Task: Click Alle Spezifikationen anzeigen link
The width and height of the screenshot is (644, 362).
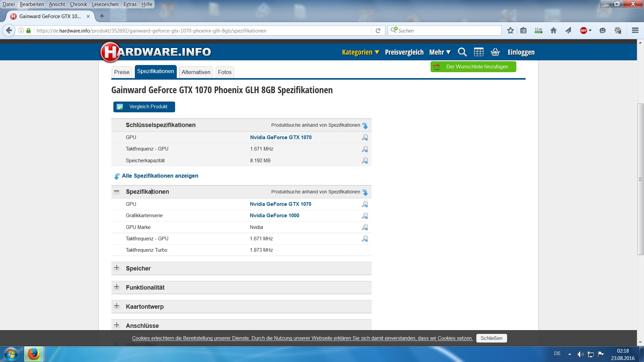Action: tap(160, 176)
